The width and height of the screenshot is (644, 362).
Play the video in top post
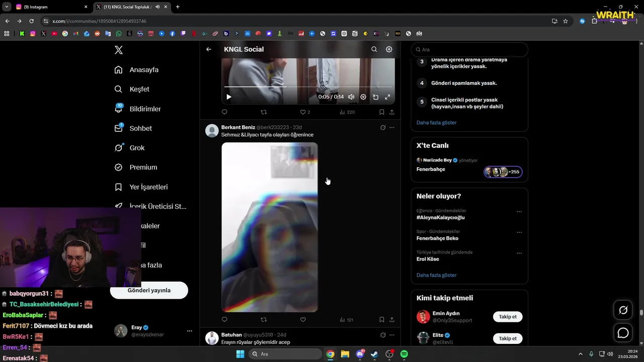tap(229, 97)
